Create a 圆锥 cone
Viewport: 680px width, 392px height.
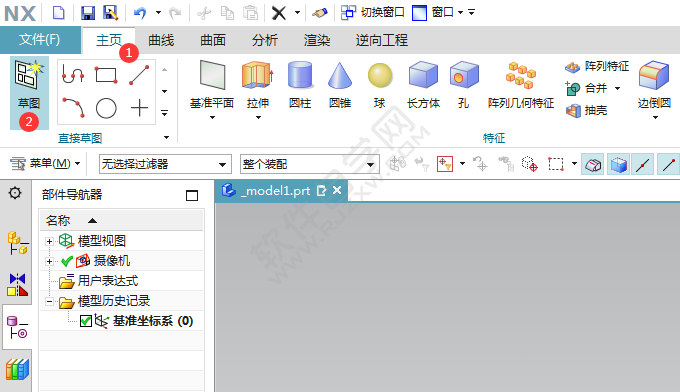pos(340,85)
